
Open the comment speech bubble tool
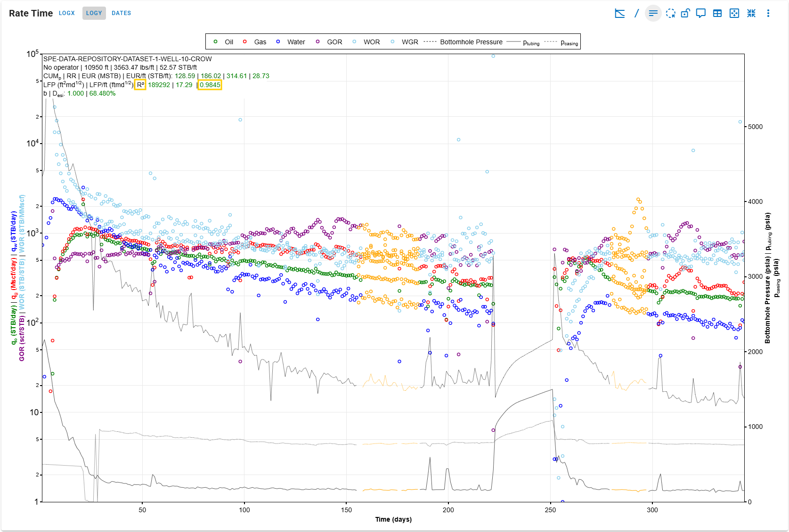coord(701,13)
